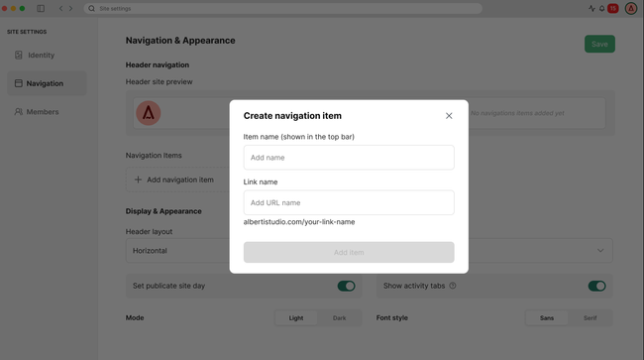Open the user avatar menu
Viewport: 644px width, 360px height.
pyautogui.click(x=631, y=8)
